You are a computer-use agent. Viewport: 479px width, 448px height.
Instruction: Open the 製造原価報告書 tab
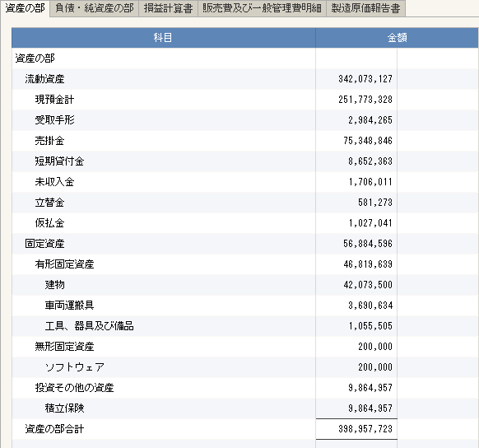(365, 8)
